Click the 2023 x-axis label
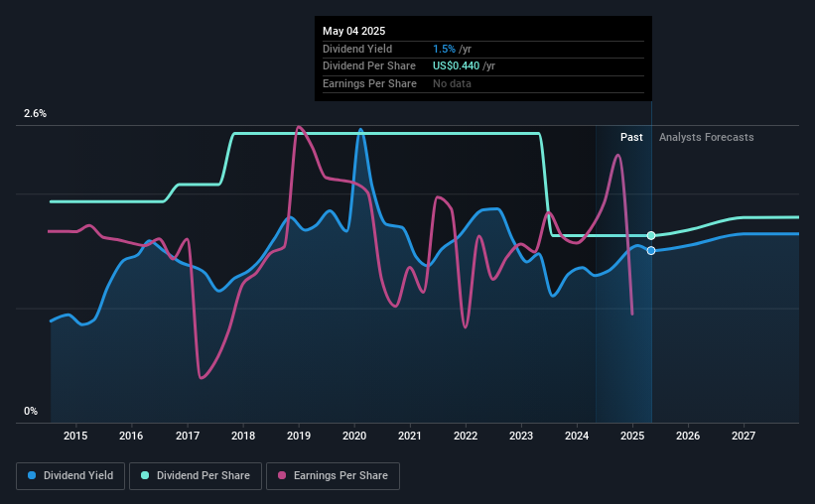The height and width of the screenshot is (504, 815). pos(521,436)
